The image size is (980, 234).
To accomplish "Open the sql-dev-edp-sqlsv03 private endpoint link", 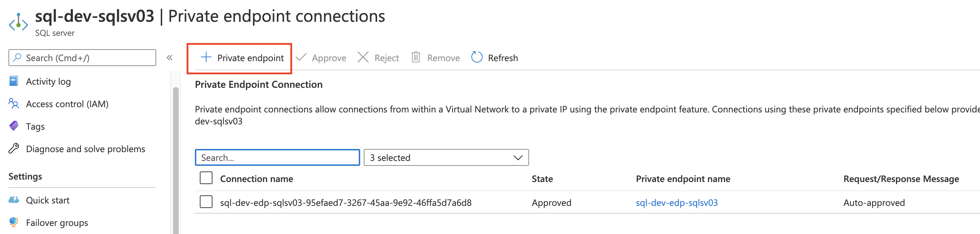I will 676,203.
